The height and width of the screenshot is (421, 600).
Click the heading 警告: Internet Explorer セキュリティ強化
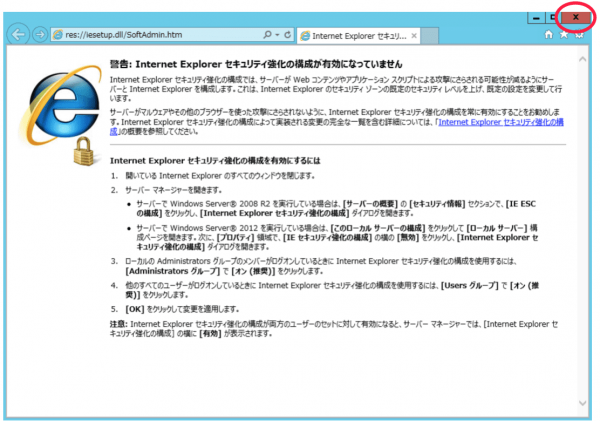click(256, 64)
